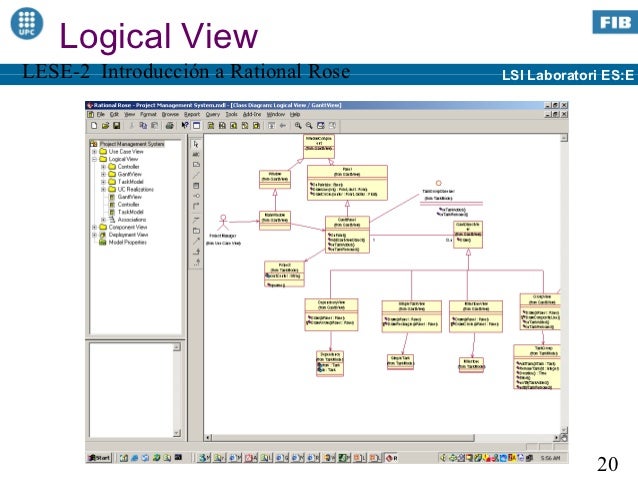Choose the Class tool in the toolbox

click(x=196, y=186)
